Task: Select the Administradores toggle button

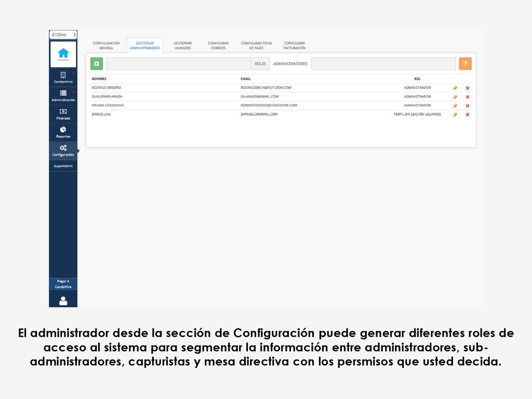Action: [x=290, y=64]
